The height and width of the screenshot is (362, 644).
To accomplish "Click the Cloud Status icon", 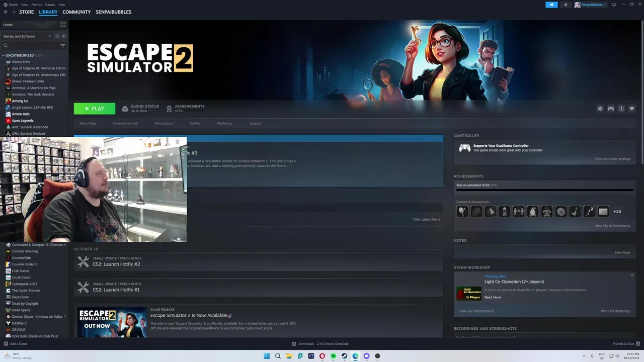I will pos(125,109).
